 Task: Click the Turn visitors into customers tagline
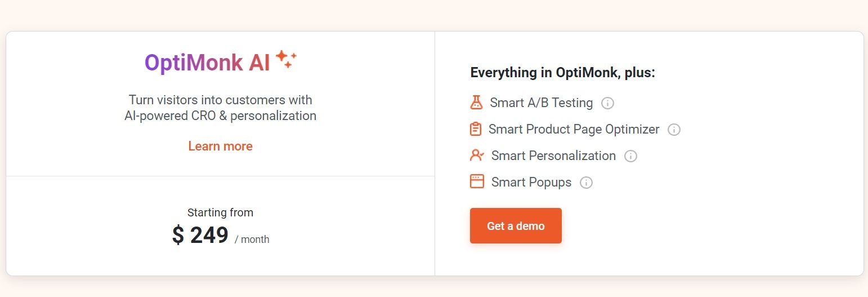coord(220,108)
